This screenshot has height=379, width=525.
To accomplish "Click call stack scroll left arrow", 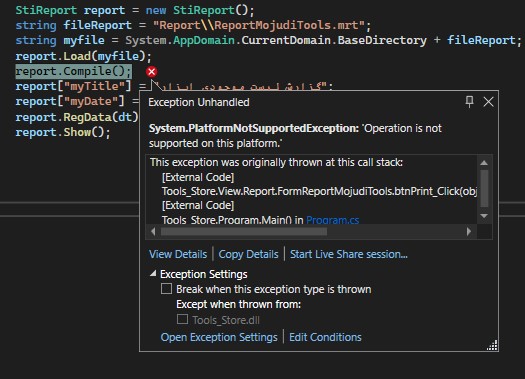I will click(153, 231).
